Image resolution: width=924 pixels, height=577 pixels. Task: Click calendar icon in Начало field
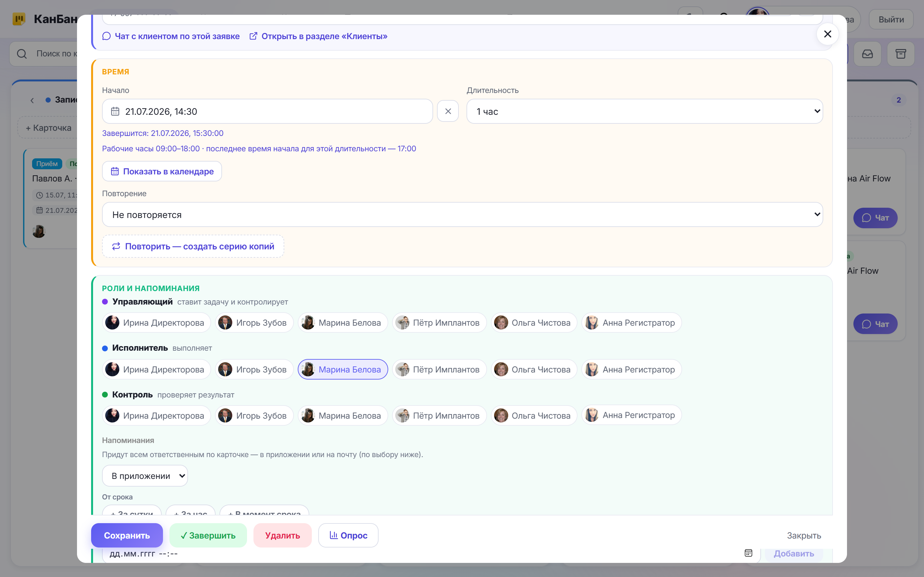115,112
